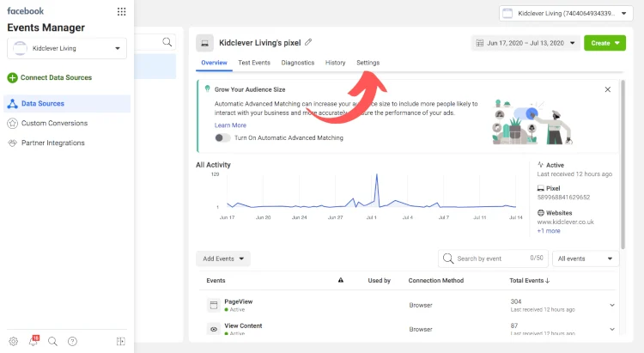Expand the PageView event row

point(612,305)
